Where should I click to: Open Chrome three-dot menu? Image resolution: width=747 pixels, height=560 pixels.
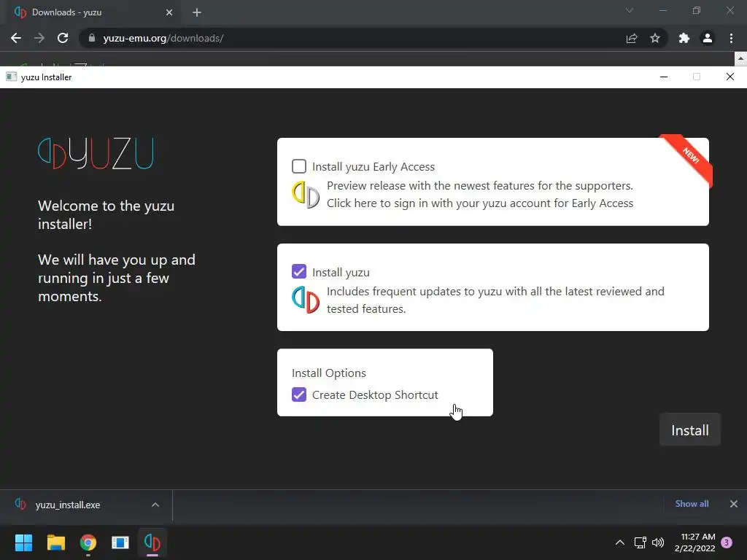731,38
